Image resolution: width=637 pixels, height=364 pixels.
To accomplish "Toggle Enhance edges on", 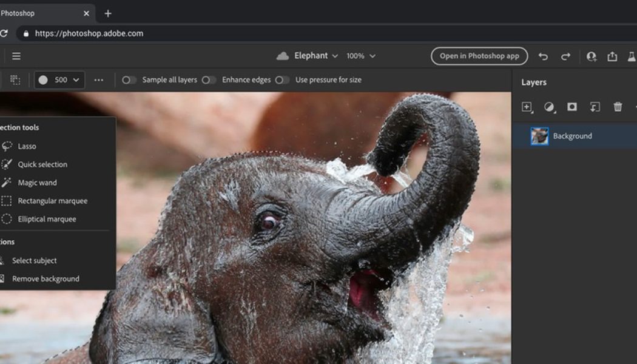I will pos(210,79).
